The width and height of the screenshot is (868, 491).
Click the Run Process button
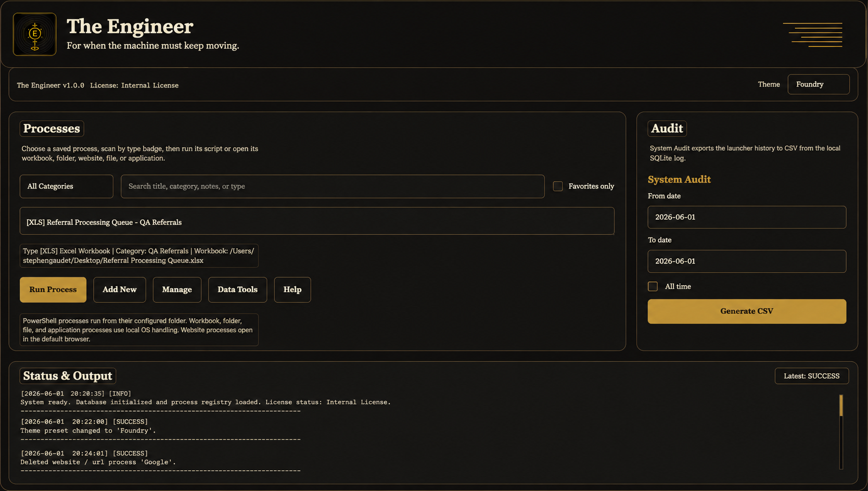(53, 289)
